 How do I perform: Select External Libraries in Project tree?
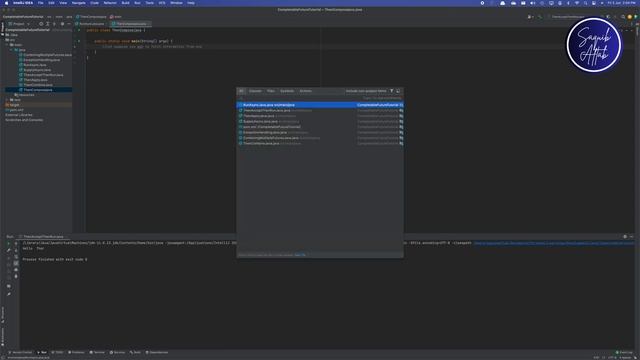pos(19,115)
